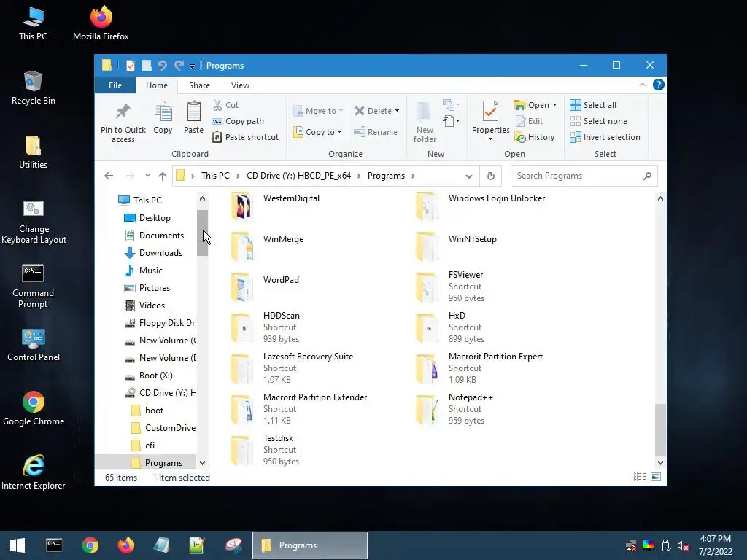Select the Recycle Bin desktop icon
This screenshot has width=747, height=560.
pyautogui.click(x=33, y=87)
